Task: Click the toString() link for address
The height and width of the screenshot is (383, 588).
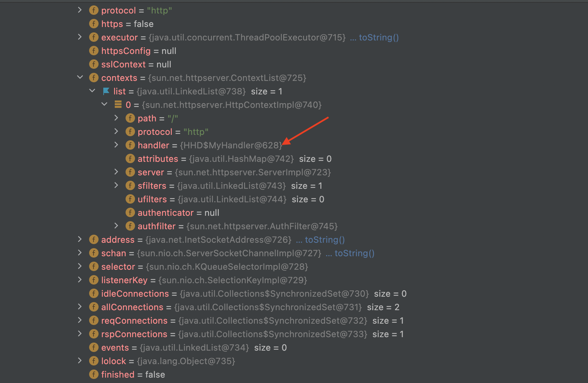Action: pos(324,240)
